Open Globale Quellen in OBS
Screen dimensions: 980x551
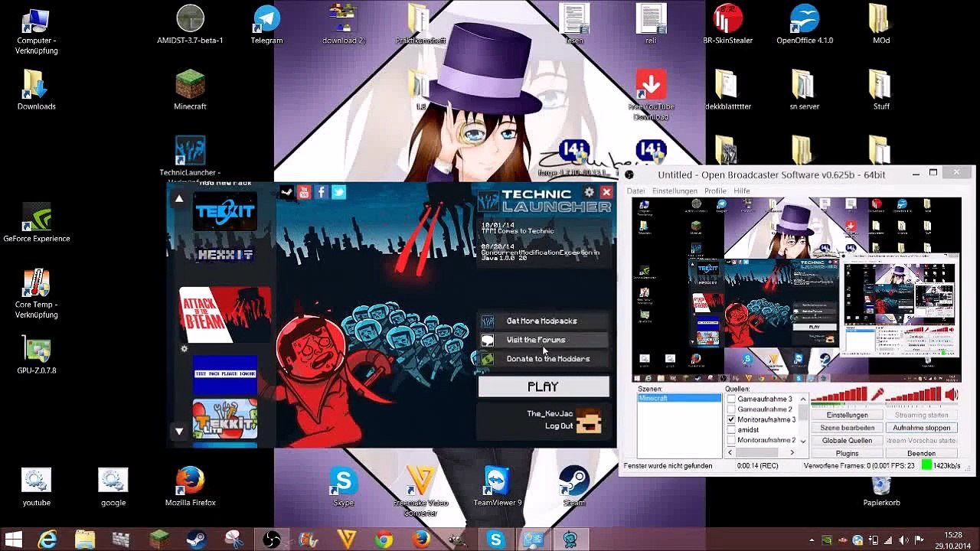point(848,441)
